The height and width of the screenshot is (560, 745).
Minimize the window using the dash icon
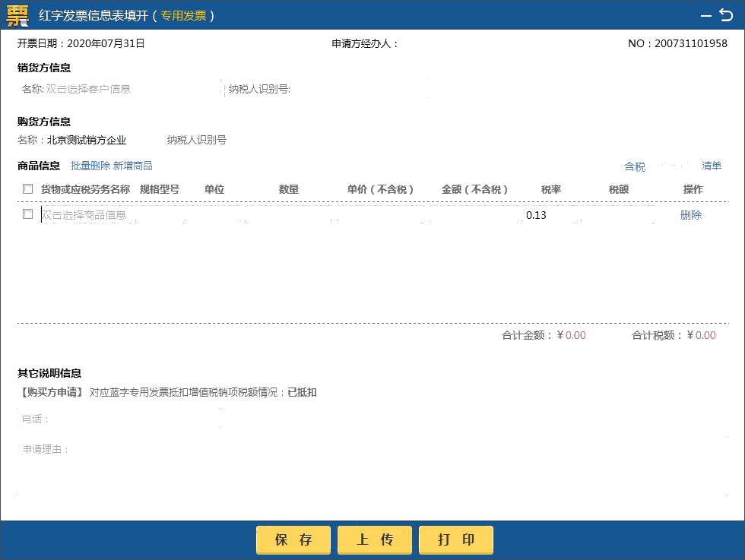[706, 16]
